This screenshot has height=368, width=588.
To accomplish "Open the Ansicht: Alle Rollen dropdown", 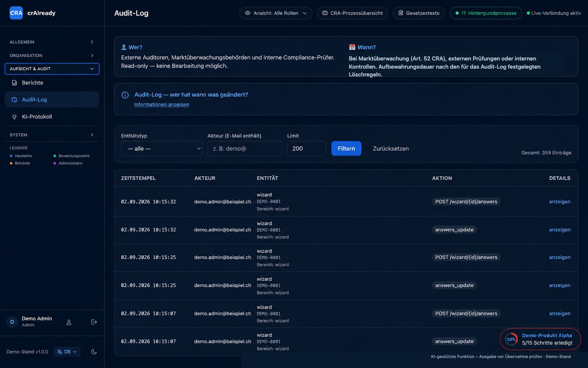I will pos(276,13).
